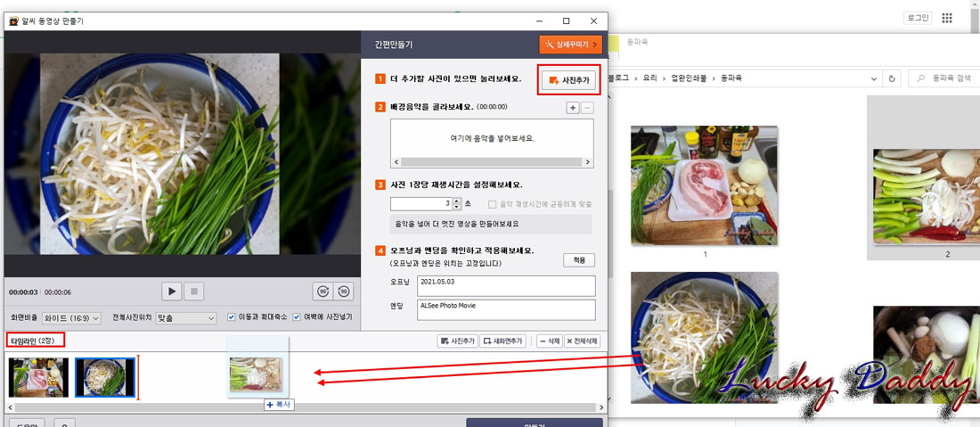Image resolution: width=980 pixels, height=427 pixels.
Task: Focus the seconds-per-photo input field
Action: 421,204
